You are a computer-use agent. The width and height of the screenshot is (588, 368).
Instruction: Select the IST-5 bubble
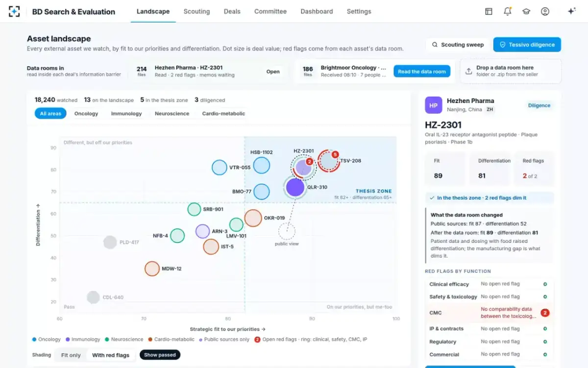[x=211, y=246]
